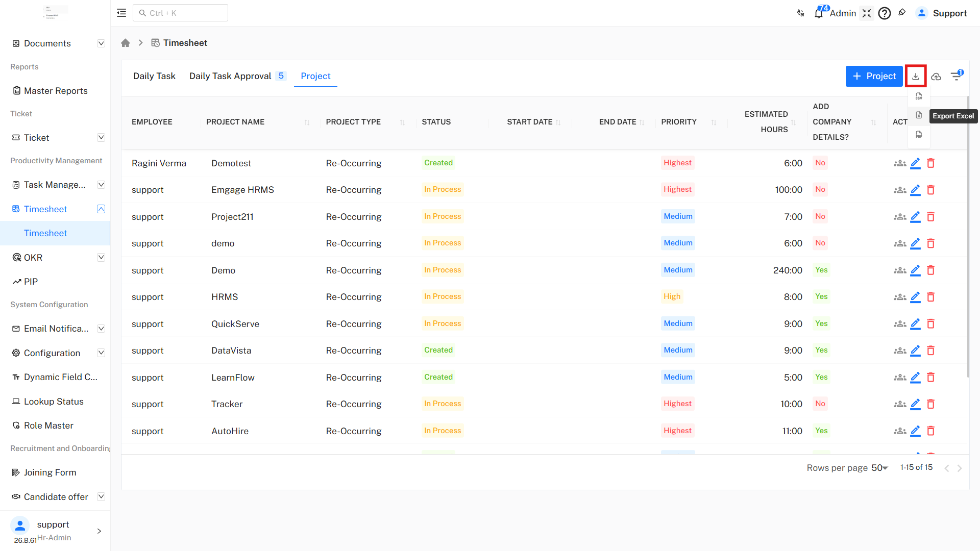Choose the Export PDF option
Image resolution: width=980 pixels, height=551 pixels.
coord(919,135)
